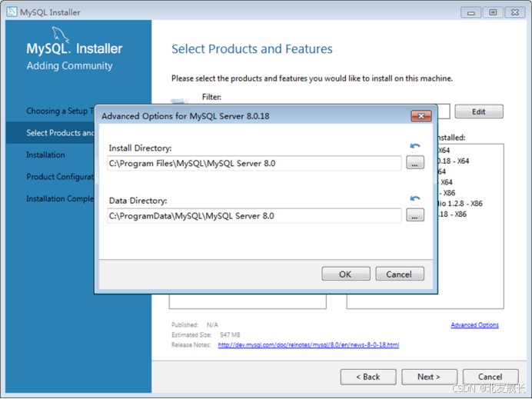The image size is (532, 399).
Task: Revert Data Directory to default arrow icon
Action: click(x=414, y=198)
